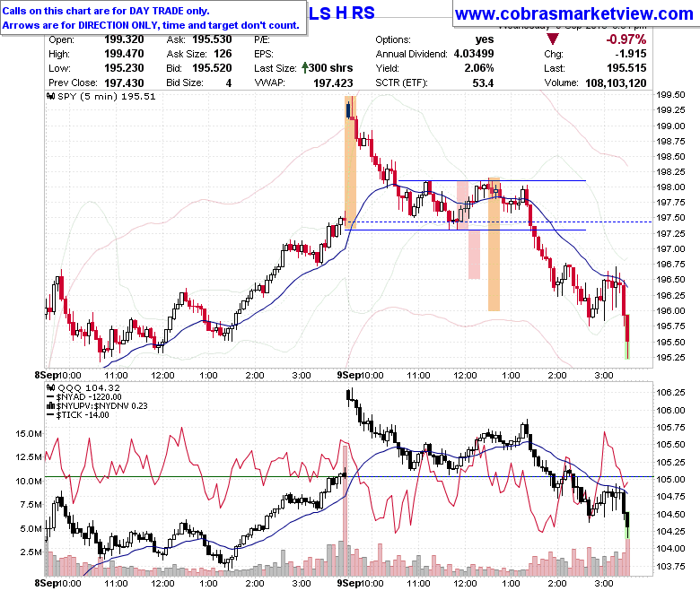Click the Arrows are for DIRECTION ONLY notice
Image resolution: width=700 pixels, height=591 pixels.
pos(151,25)
